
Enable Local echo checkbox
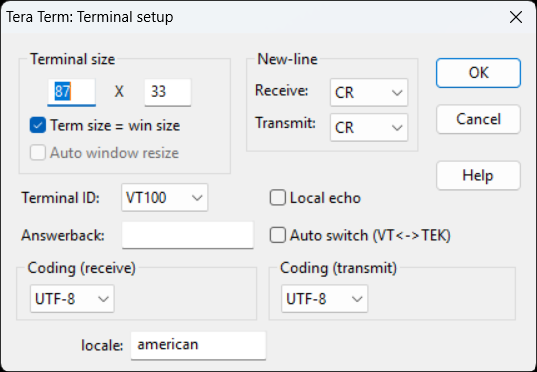277,198
